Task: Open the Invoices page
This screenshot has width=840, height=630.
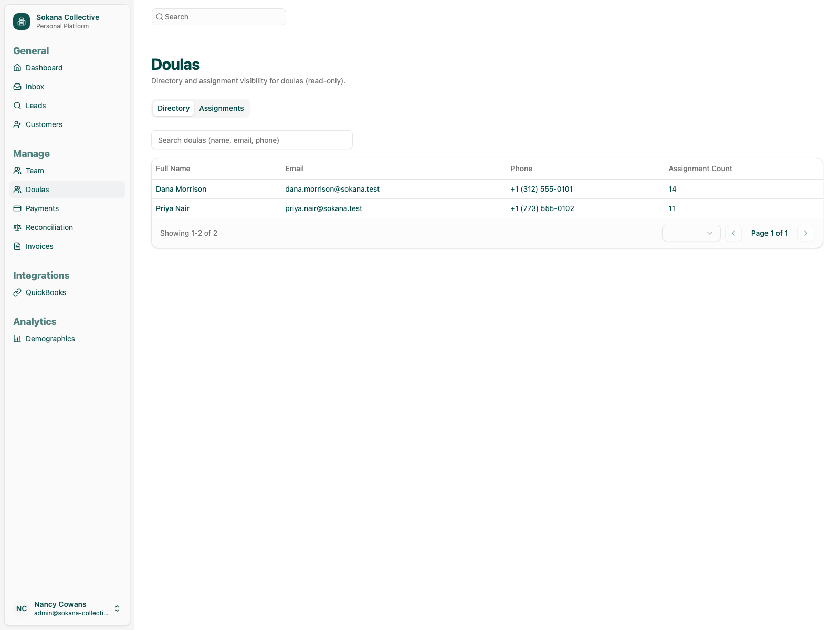Action: [x=67, y=246]
